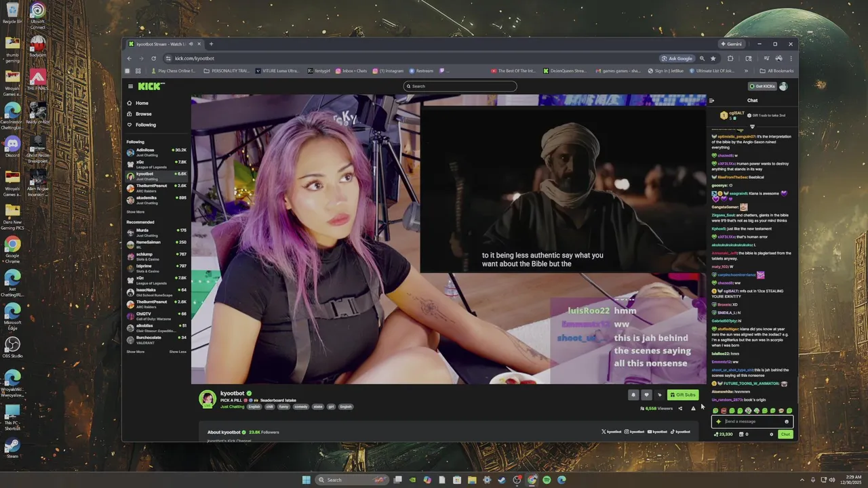Open kyootbot's TikTok social link
This screenshot has height=488, width=868.
(x=681, y=432)
